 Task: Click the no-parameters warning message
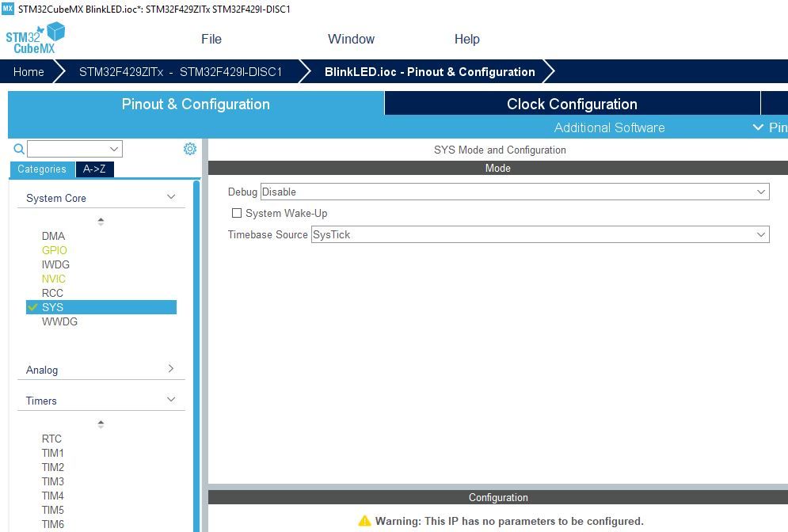[509, 521]
